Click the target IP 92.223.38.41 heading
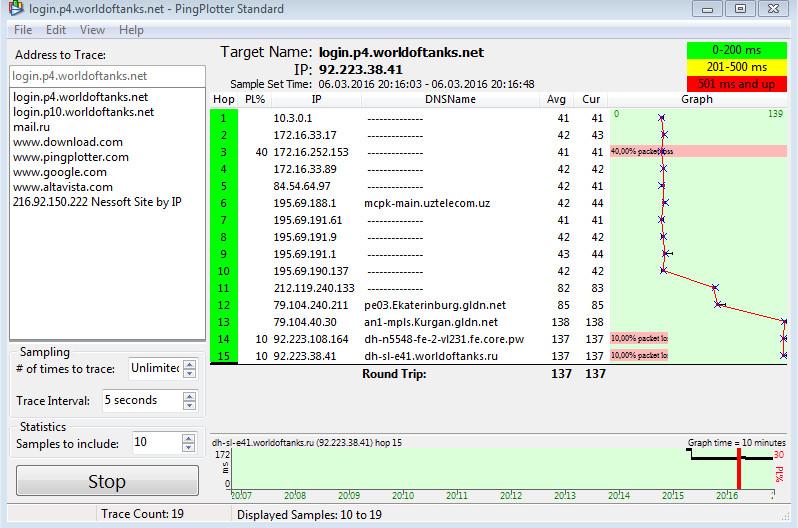798x528 pixels. [x=361, y=70]
